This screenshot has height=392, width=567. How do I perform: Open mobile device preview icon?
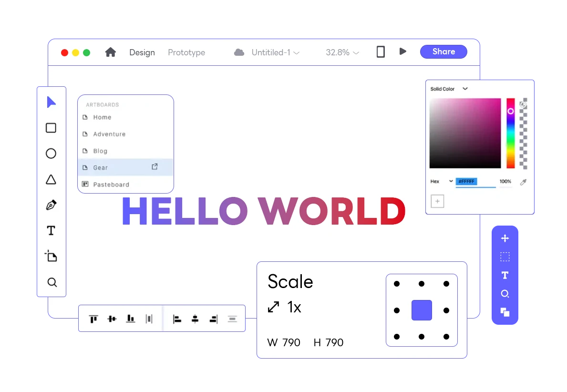tap(381, 52)
